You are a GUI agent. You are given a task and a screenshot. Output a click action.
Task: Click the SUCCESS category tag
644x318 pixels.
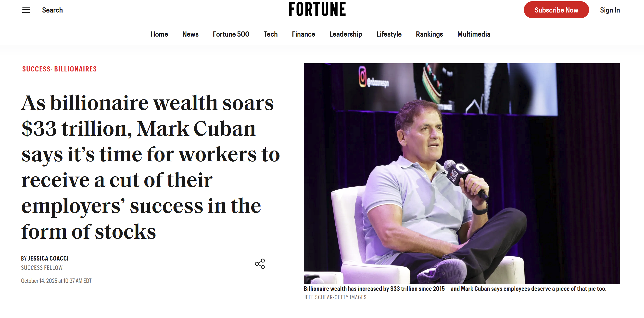click(36, 69)
